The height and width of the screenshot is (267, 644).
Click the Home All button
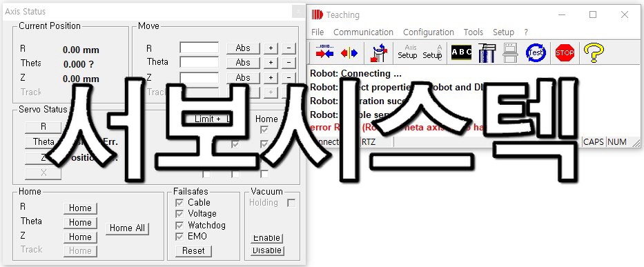tap(127, 228)
